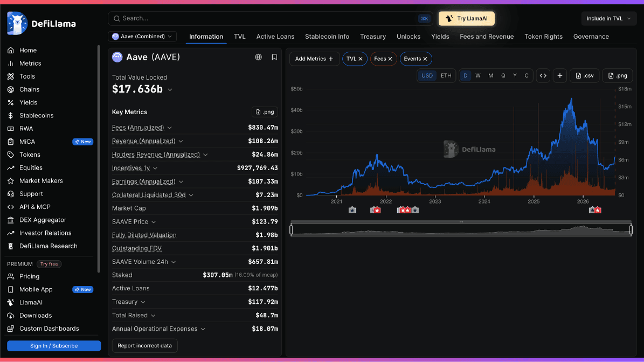The width and height of the screenshot is (644, 362).
Task: Select weekly (W) chart interval
Action: pos(477,75)
